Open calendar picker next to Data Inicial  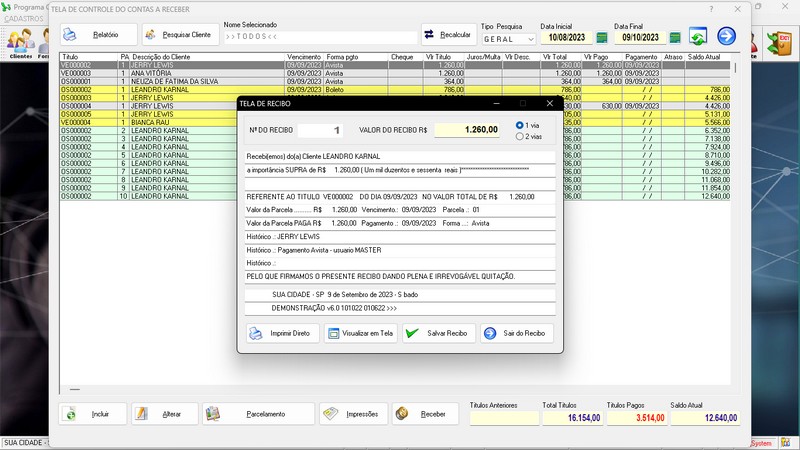coord(603,38)
